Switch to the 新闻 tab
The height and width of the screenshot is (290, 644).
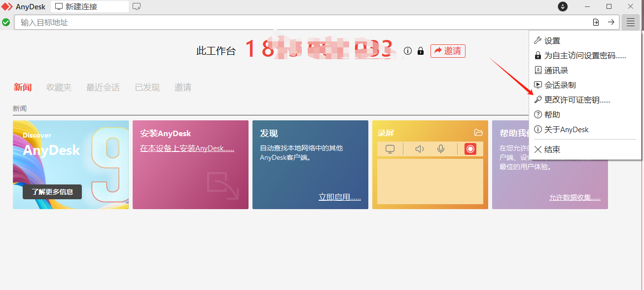(23, 87)
